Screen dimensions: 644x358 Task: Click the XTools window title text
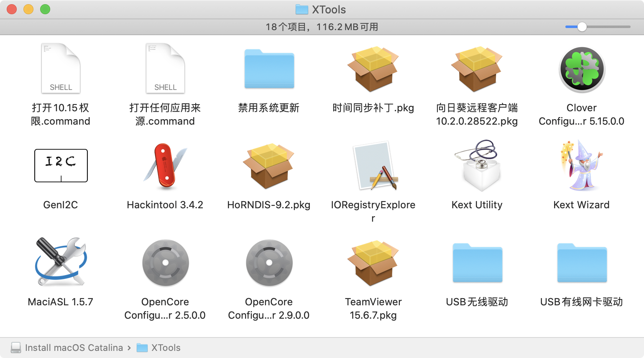pyautogui.click(x=329, y=10)
